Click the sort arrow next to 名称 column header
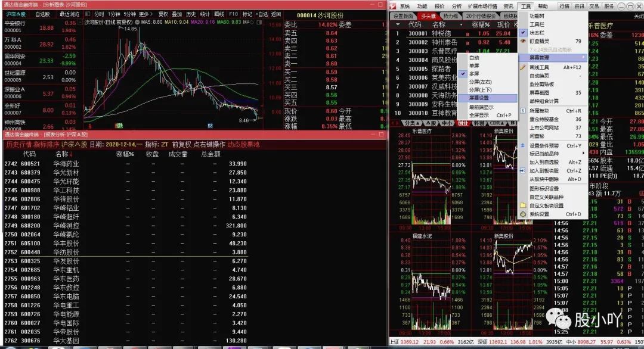 pos(71,154)
